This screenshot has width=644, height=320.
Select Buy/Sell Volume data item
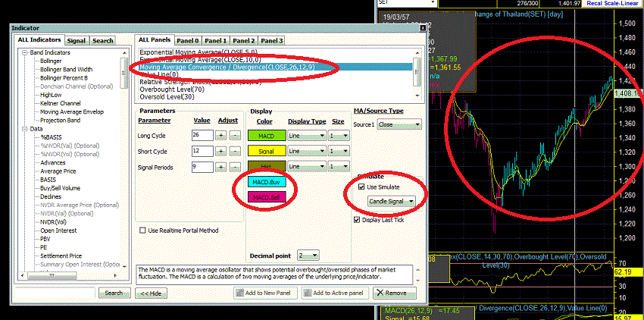[x=61, y=188]
